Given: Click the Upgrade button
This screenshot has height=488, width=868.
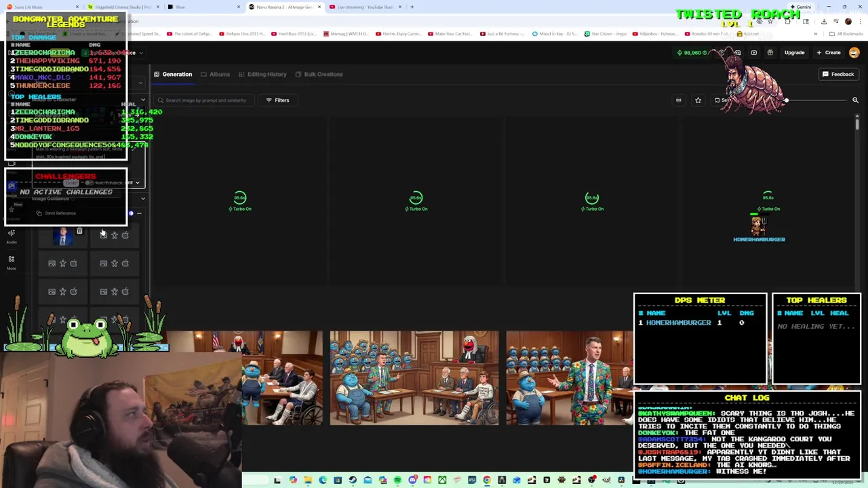Looking at the screenshot, I should click(794, 52).
